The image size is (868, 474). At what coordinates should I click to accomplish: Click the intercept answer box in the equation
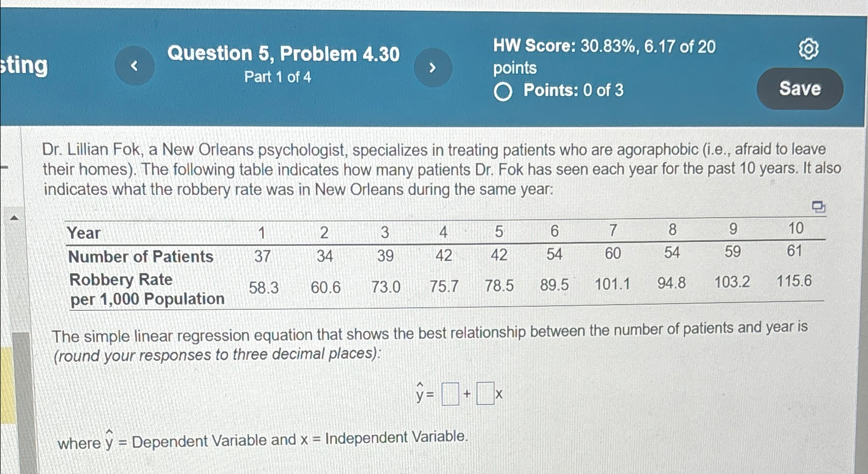(449, 394)
